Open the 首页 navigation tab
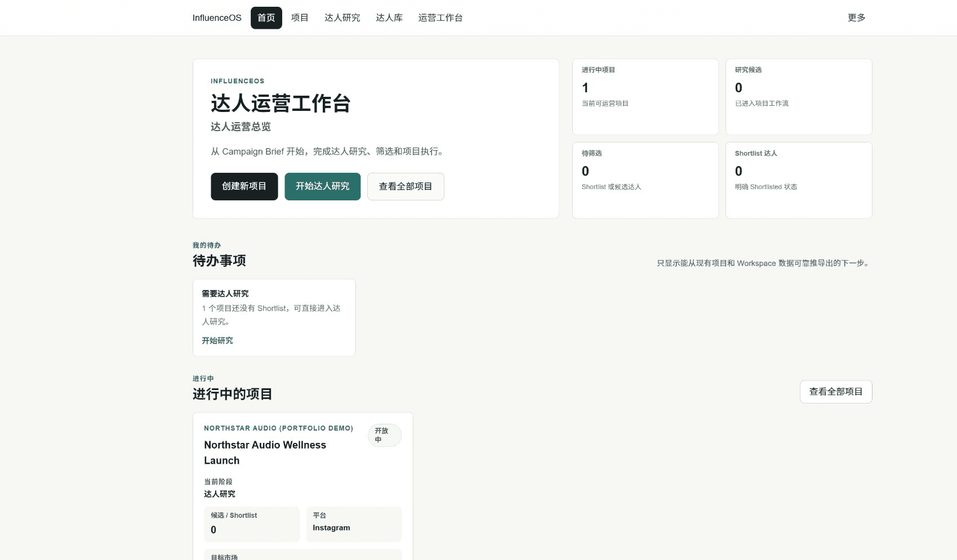 pyautogui.click(x=266, y=18)
